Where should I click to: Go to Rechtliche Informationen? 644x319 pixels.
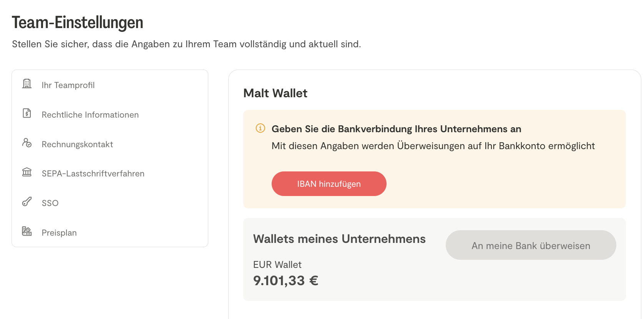point(90,115)
